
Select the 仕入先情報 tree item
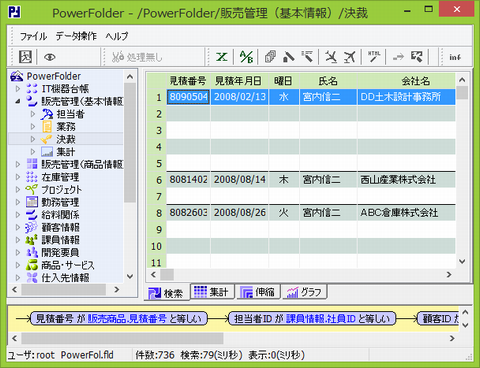tap(65, 278)
